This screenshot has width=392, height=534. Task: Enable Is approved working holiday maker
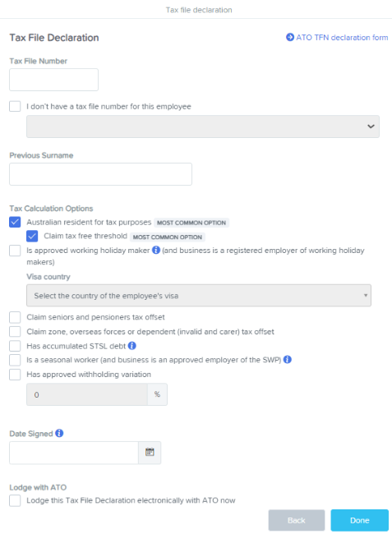15,251
